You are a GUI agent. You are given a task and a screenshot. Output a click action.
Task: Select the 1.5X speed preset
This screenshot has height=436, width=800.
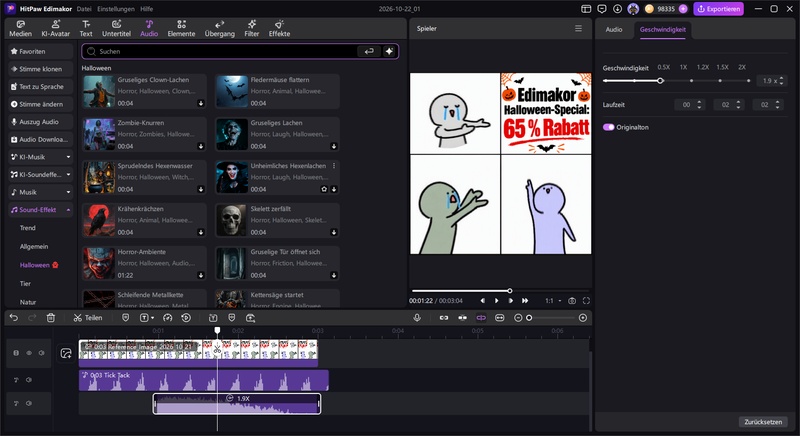[x=722, y=67]
